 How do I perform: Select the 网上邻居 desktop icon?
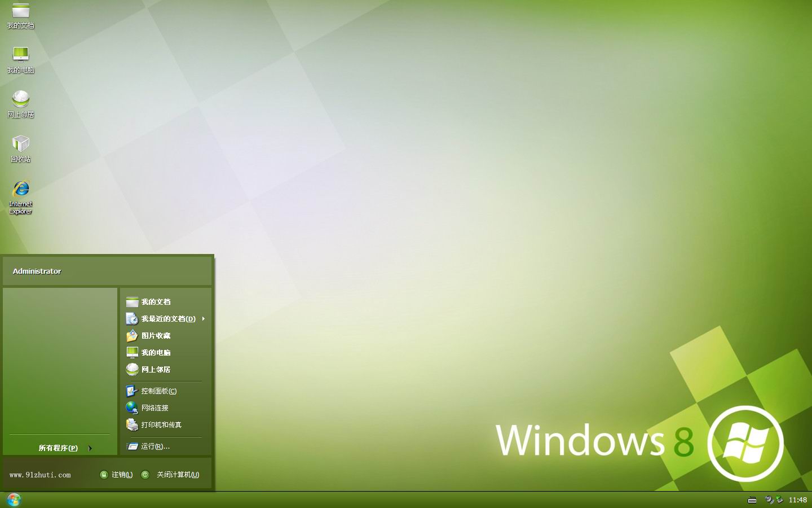tap(20, 104)
